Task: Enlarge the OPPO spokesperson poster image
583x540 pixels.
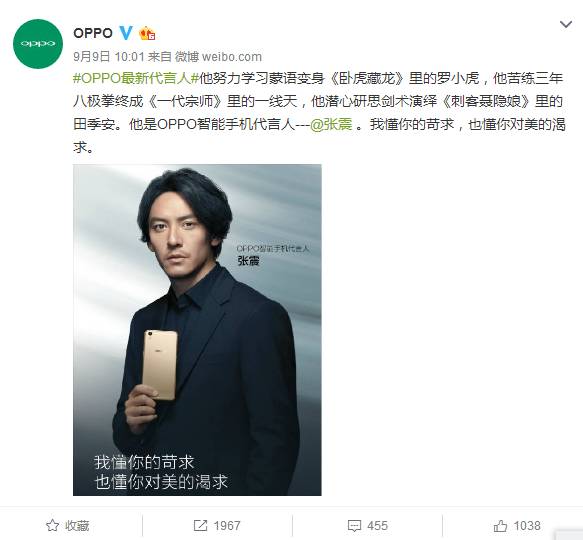Action: [197, 330]
